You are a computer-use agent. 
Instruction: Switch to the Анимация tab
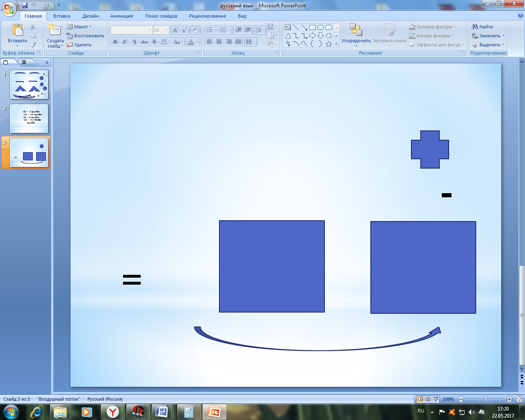pos(121,16)
